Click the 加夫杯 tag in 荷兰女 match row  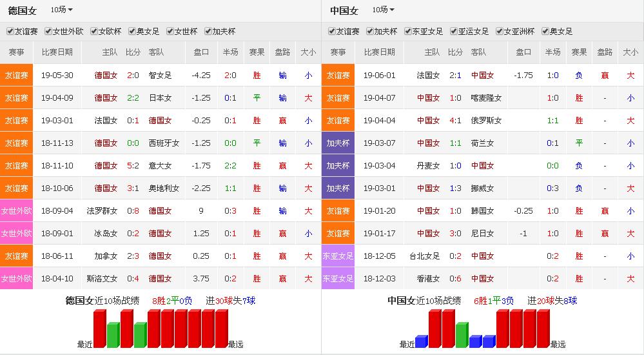click(338, 143)
